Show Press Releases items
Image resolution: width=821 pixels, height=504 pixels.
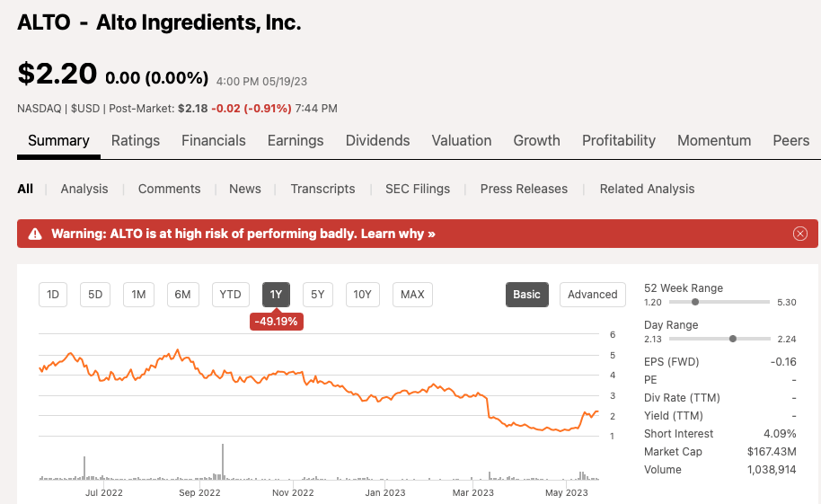524,189
